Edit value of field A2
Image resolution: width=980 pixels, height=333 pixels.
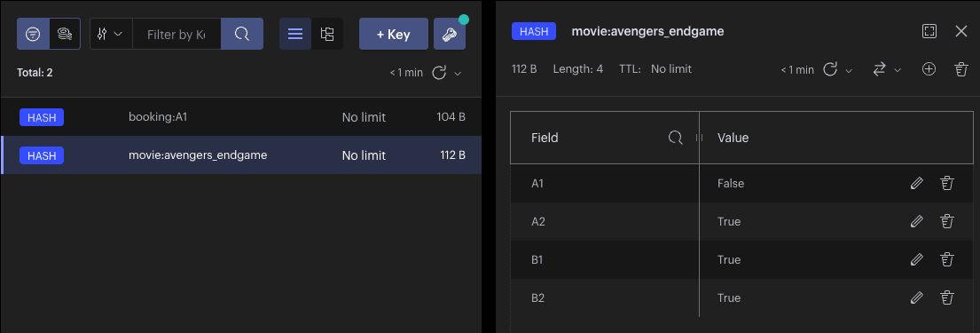916,222
